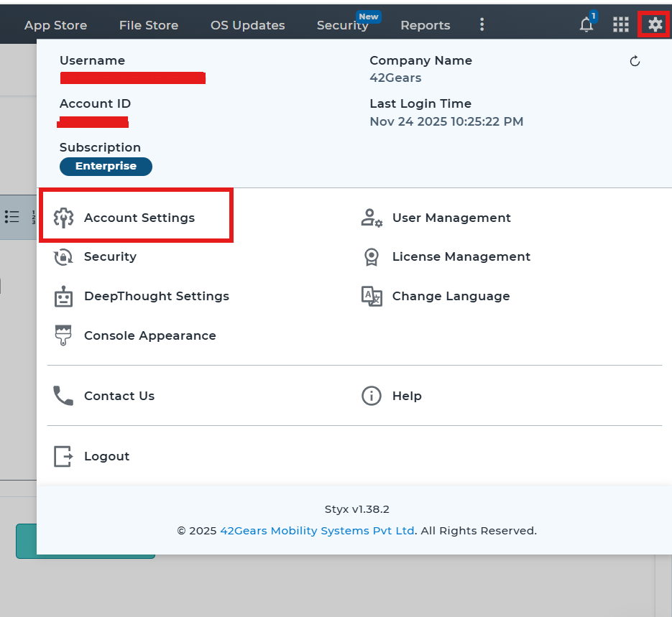Go to the OS Updates tab
This screenshot has width=672, height=617.
pyautogui.click(x=247, y=25)
